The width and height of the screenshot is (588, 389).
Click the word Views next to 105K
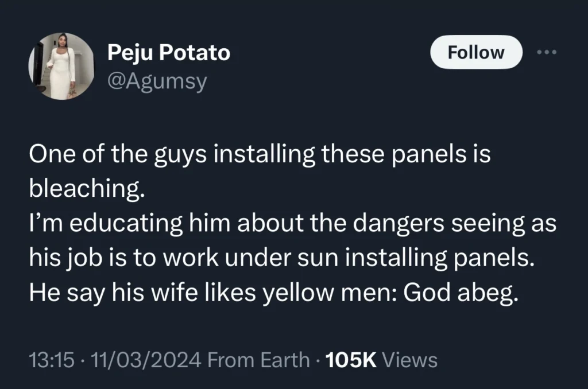tap(409, 360)
